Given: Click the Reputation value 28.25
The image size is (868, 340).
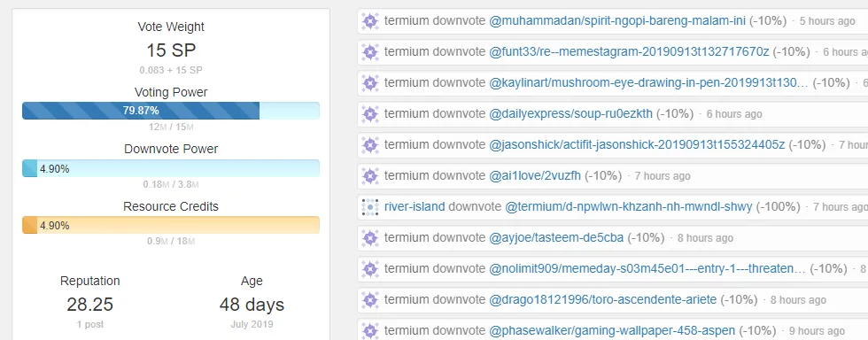Looking at the screenshot, I should click(90, 305).
